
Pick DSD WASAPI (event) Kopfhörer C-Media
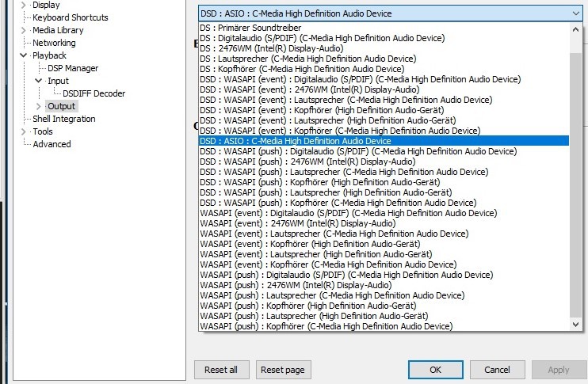[x=384, y=131]
